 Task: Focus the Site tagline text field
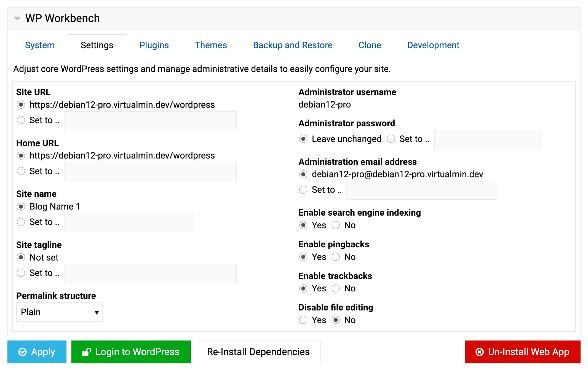[x=150, y=274]
